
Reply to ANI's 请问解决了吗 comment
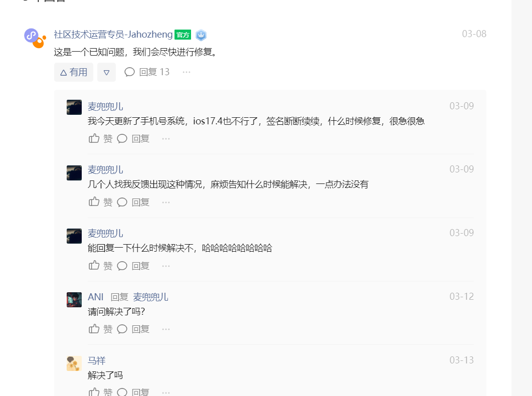click(x=133, y=329)
